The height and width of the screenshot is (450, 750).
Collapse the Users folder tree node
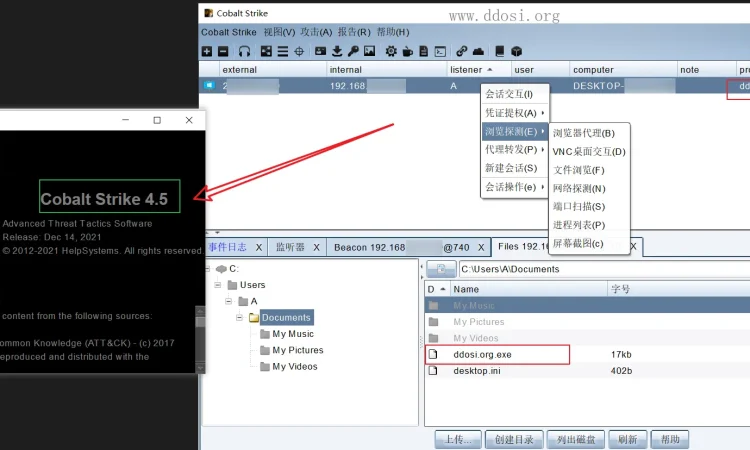[218, 285]
